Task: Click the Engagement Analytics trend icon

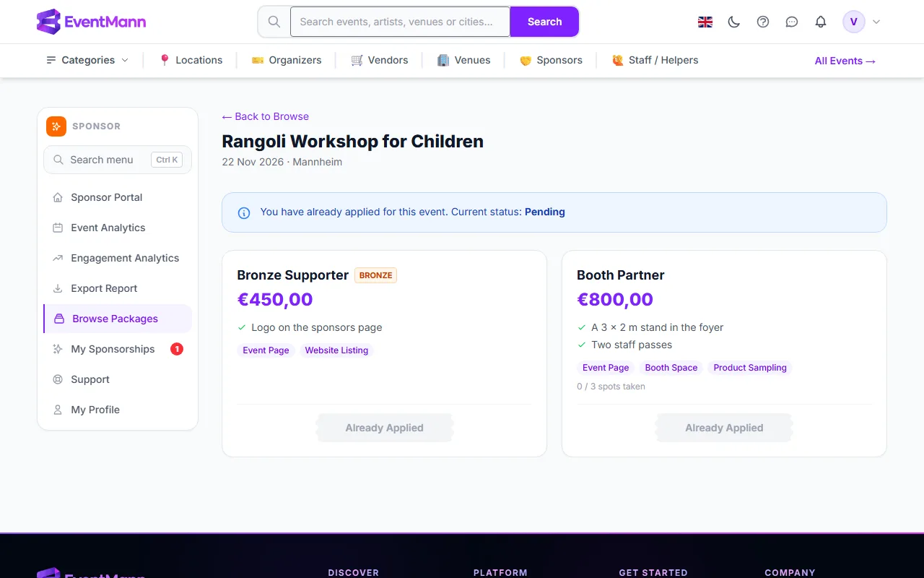Action: pos(58,258)
